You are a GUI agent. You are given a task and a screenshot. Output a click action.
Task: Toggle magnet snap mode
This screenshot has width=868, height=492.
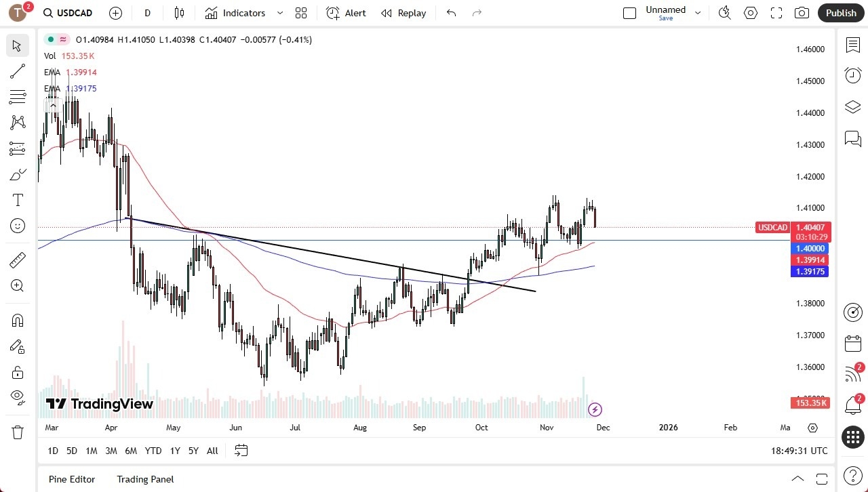click(x=17, y=320)
